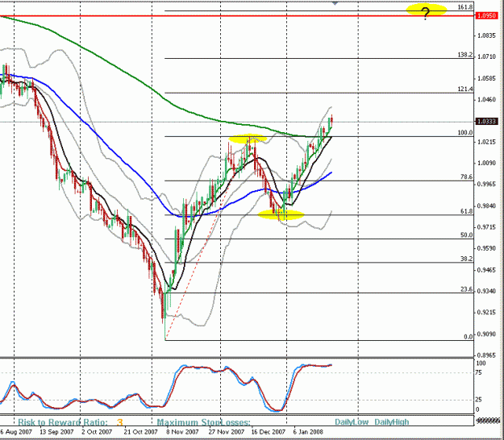Select the 38.2 Fibonacci level label
504x440 pixels.
coord(466,259)
